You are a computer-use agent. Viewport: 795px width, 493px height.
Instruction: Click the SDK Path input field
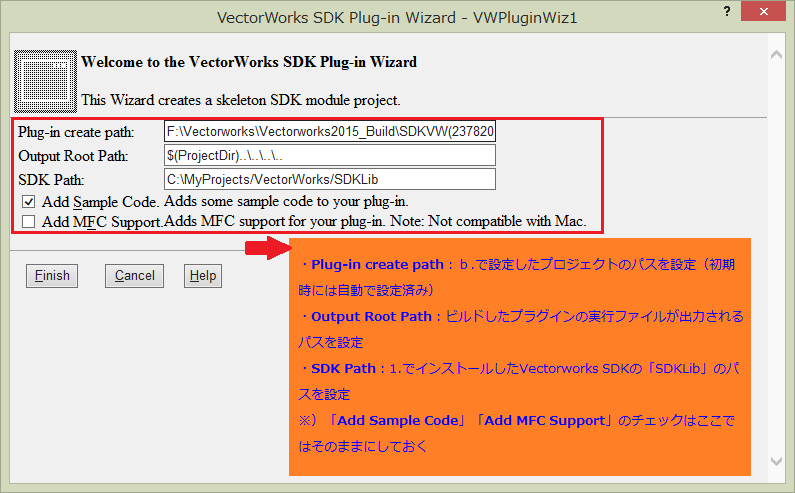point(330,179)
